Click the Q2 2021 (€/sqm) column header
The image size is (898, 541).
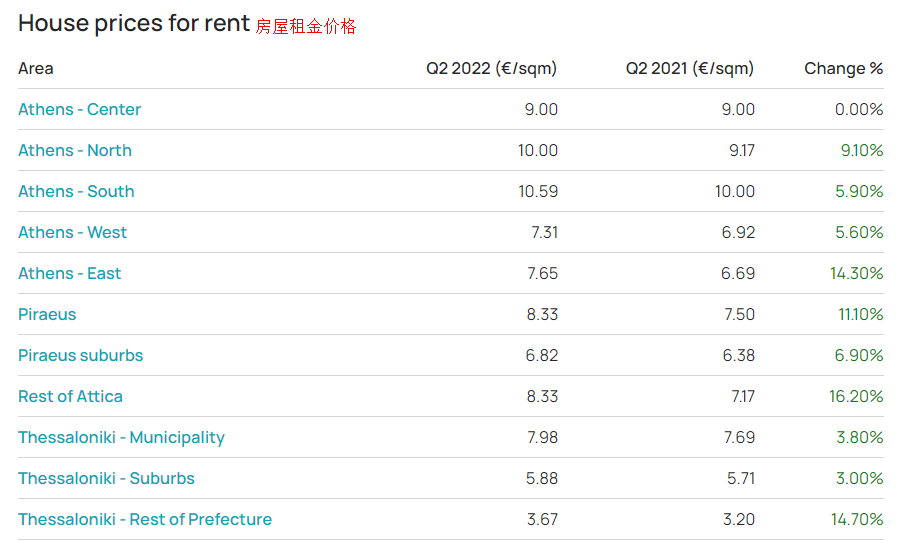(690, 68)
